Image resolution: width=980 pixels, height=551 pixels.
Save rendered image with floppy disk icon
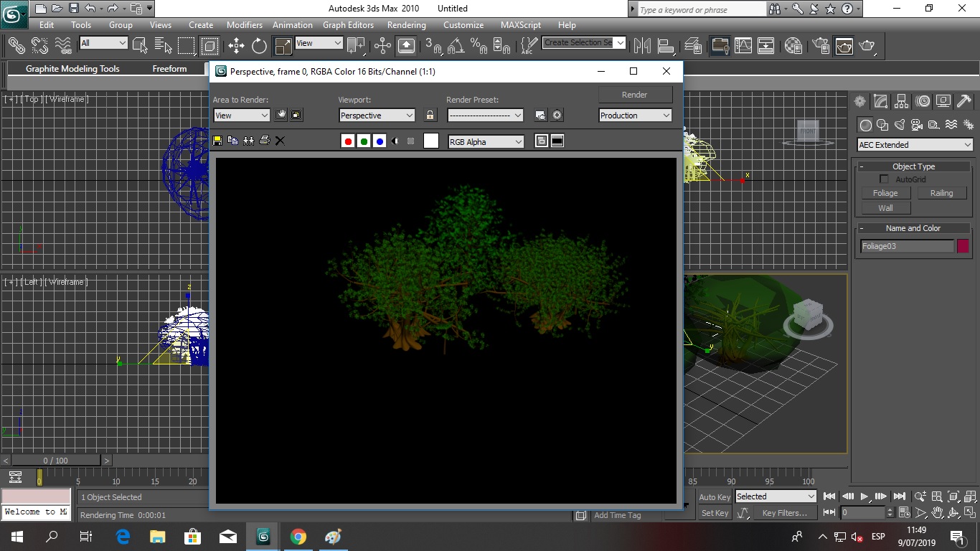(x=217, y=141)
